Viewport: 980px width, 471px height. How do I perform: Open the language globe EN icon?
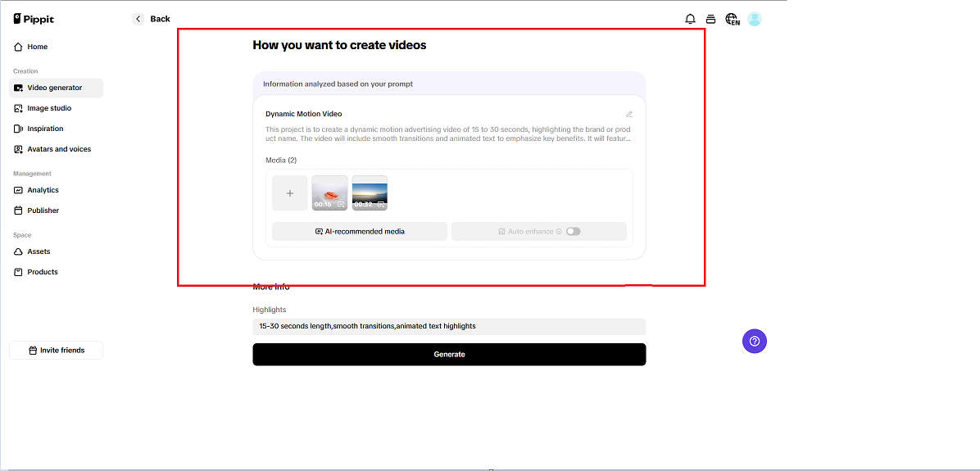pos(732,19)
